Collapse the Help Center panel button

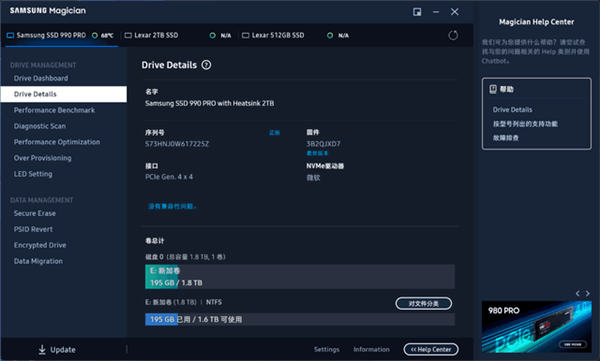[431, 349]
